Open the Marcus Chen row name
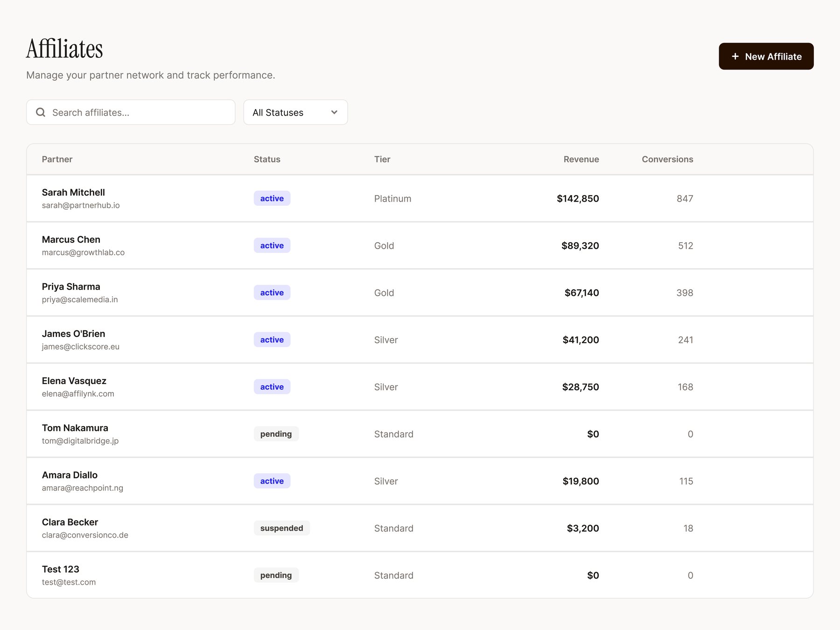Viewport: 840px width, 630px height. [x=71, y=239]
